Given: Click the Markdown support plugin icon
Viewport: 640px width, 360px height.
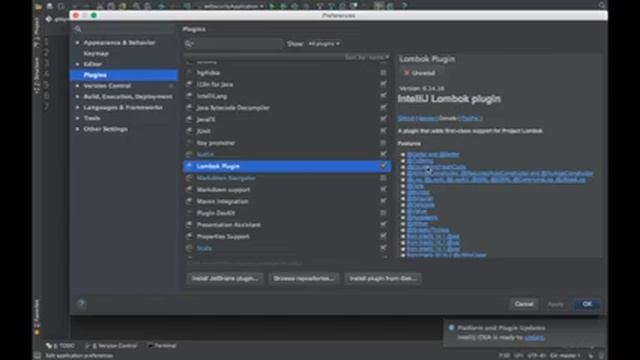Looking at the screenshot, I should click(189, 190).
